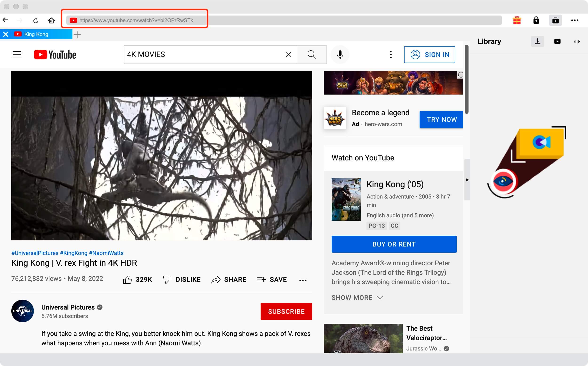Switch to the downloads tab in Library
588x366 pixels.
(x=538, y=41)
